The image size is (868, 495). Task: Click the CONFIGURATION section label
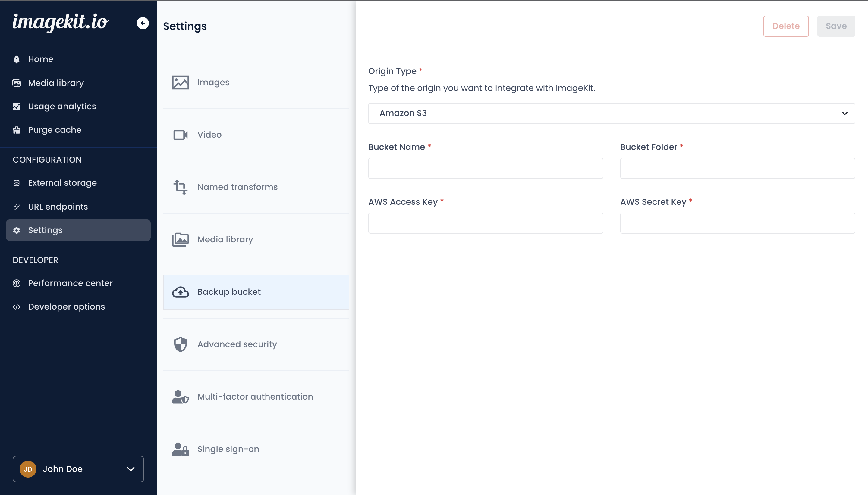tap(47, 160)
